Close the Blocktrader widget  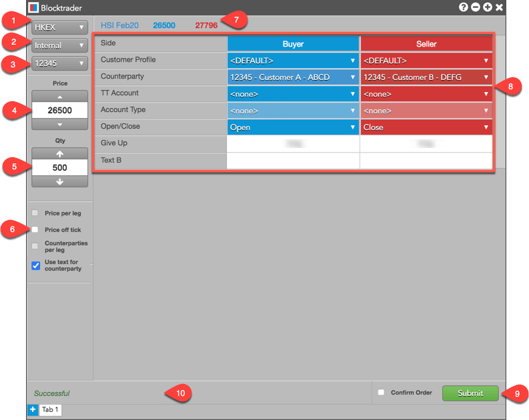[x=499, y=7]
